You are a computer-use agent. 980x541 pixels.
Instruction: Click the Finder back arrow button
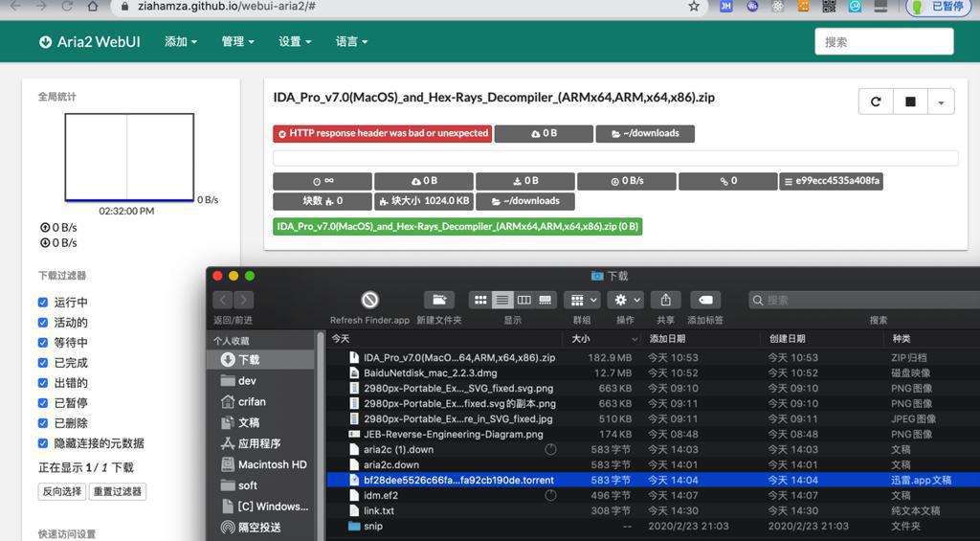[224, 301]
